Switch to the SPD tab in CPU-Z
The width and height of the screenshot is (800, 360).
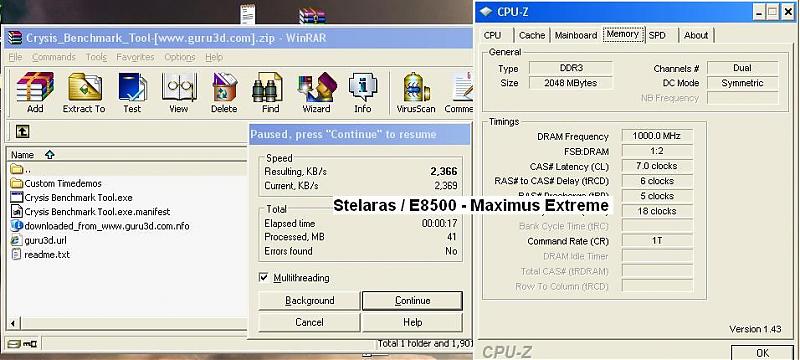657,35
